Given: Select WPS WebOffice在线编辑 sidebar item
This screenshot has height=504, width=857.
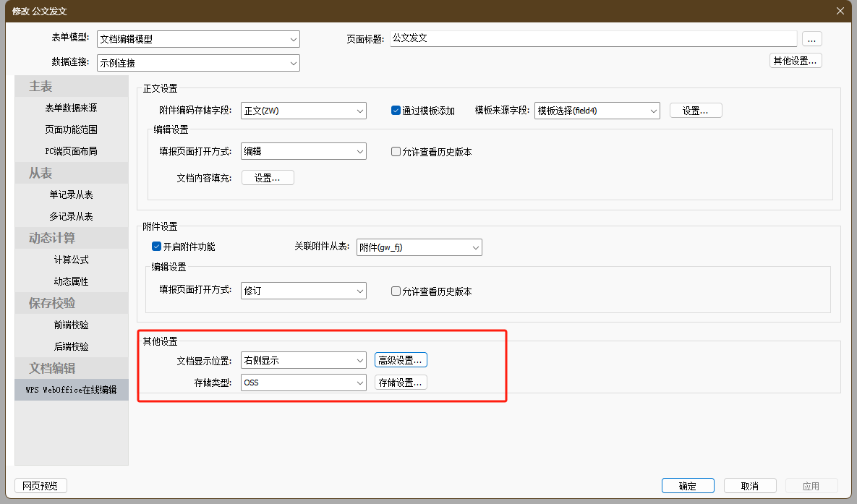Looking at the screenshot, I should tap(71, 390).
